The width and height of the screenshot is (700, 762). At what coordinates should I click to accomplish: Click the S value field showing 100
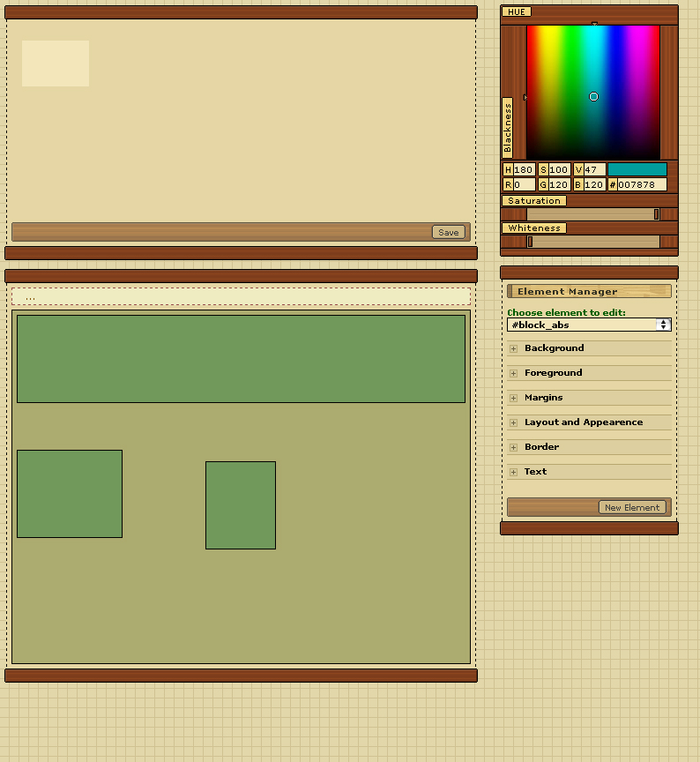tap(559, 169)
